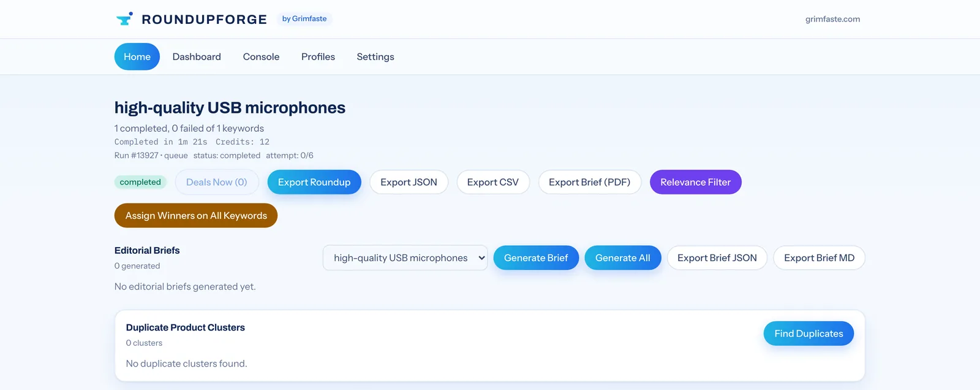Click the green 'completed' status badge

click(140, 182)
